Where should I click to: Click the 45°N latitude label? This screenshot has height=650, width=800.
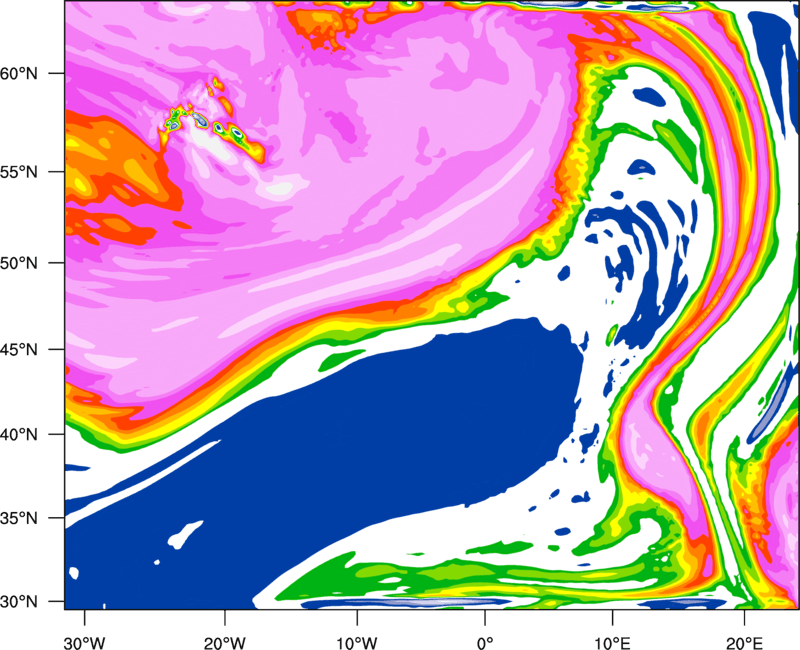19,349
